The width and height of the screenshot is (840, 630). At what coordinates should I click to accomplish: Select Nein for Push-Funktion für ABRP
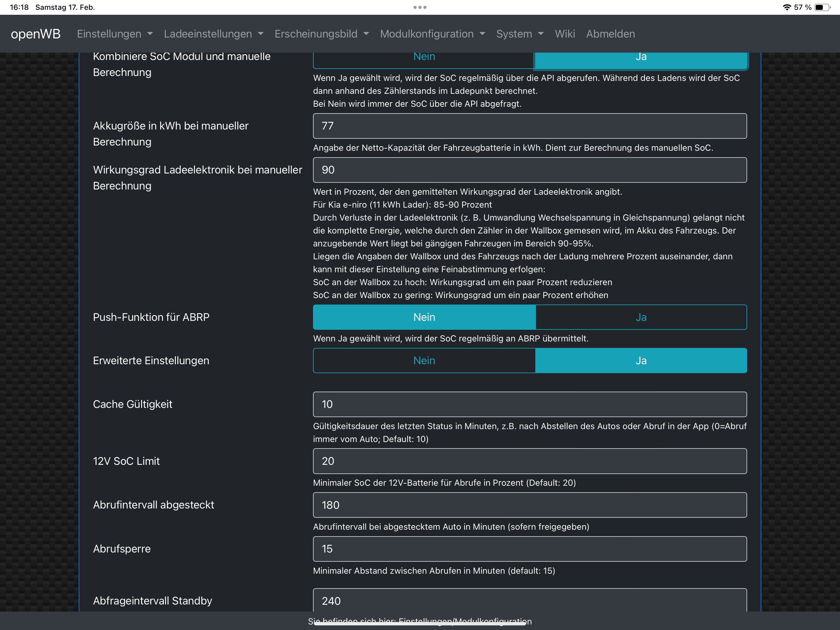(424, 317)
